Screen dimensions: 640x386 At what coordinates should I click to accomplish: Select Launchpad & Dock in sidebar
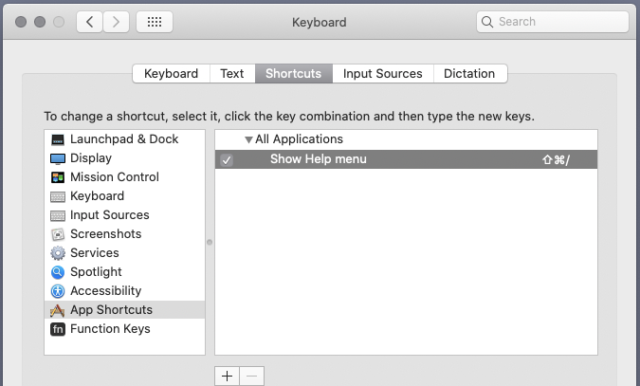(x=124, y=139)
